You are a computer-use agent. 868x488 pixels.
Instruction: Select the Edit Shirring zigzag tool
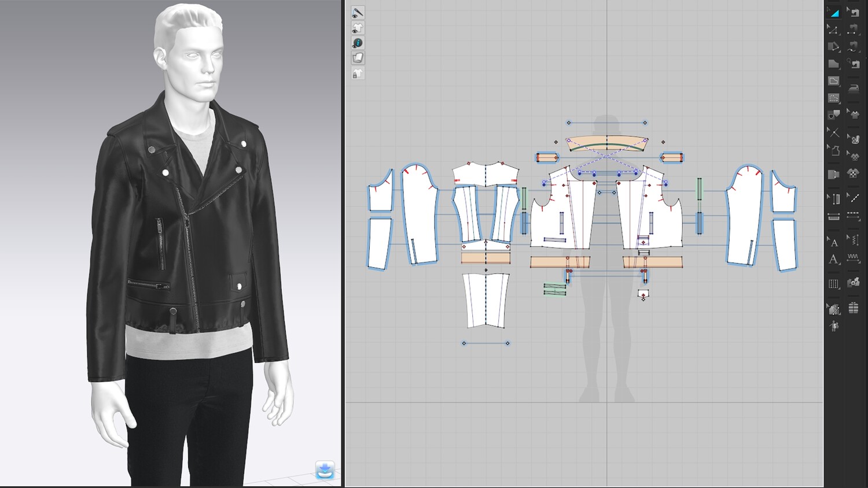point(854,239)
